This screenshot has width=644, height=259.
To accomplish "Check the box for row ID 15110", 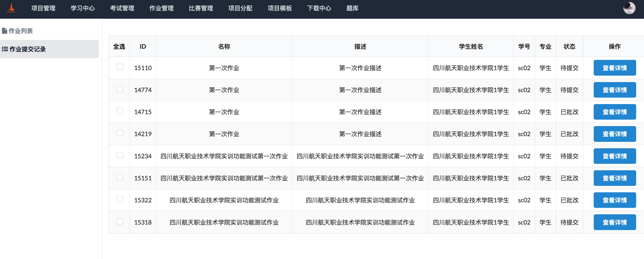I will pos(120,67).
